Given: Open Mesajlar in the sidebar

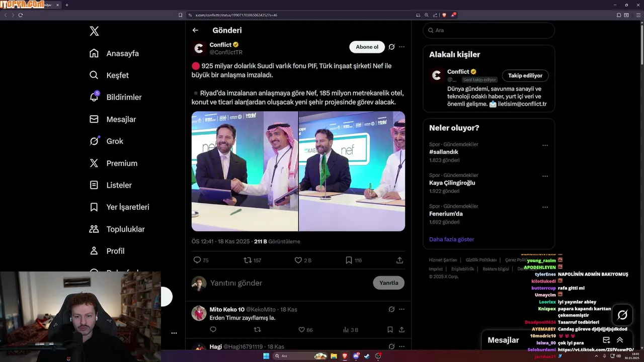Looking at the screenshot, I should (113, 119).
